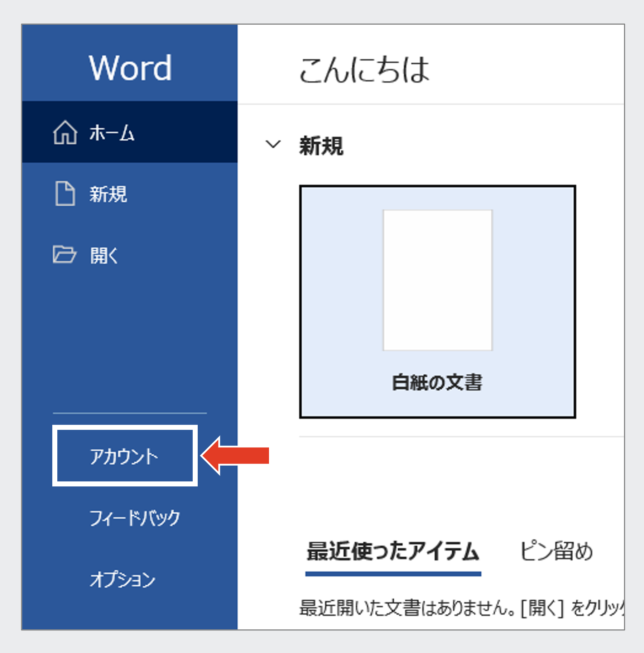
Task: Click the こんにちは greeting heading
Action: pos(364,70)
